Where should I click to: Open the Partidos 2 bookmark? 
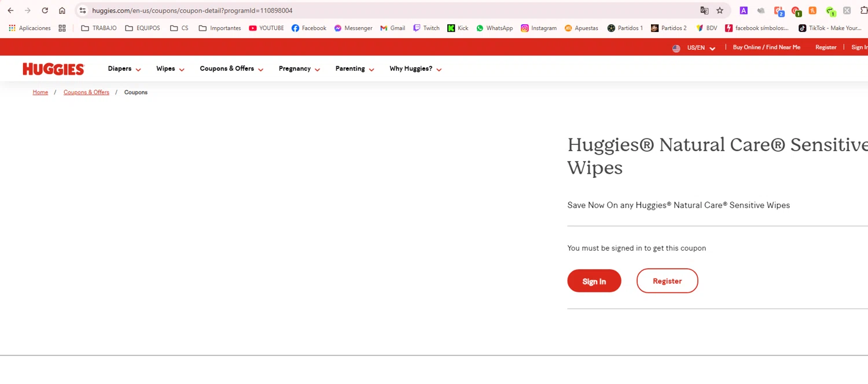point(669,28)
